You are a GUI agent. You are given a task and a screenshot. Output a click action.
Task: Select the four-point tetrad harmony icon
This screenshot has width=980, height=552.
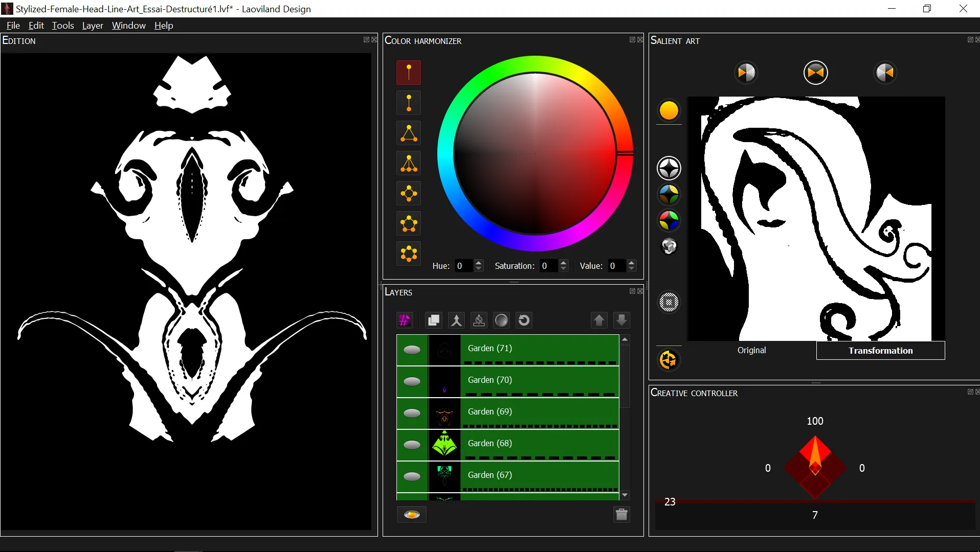click(409, 193)
